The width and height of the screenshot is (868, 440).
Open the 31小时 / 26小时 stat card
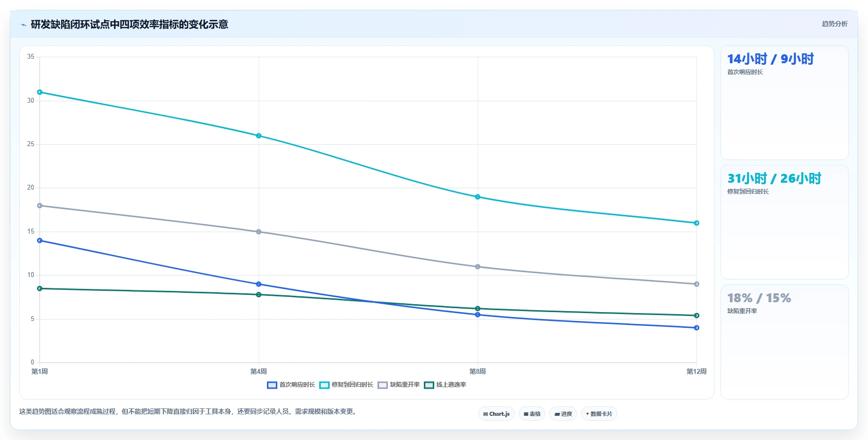tap(785, 222)
